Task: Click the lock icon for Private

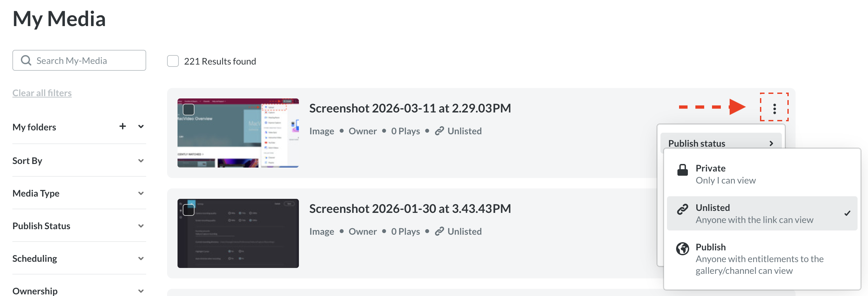Action: (682, 170)
